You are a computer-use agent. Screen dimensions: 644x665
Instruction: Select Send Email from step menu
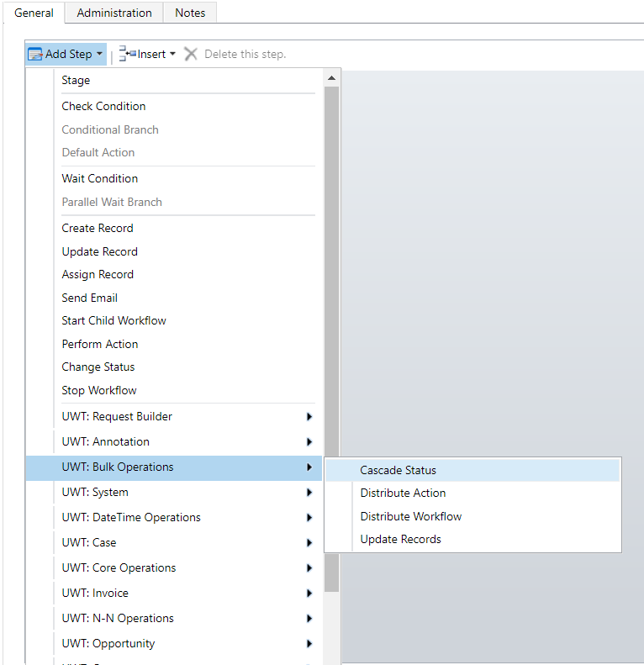[89, 298]
